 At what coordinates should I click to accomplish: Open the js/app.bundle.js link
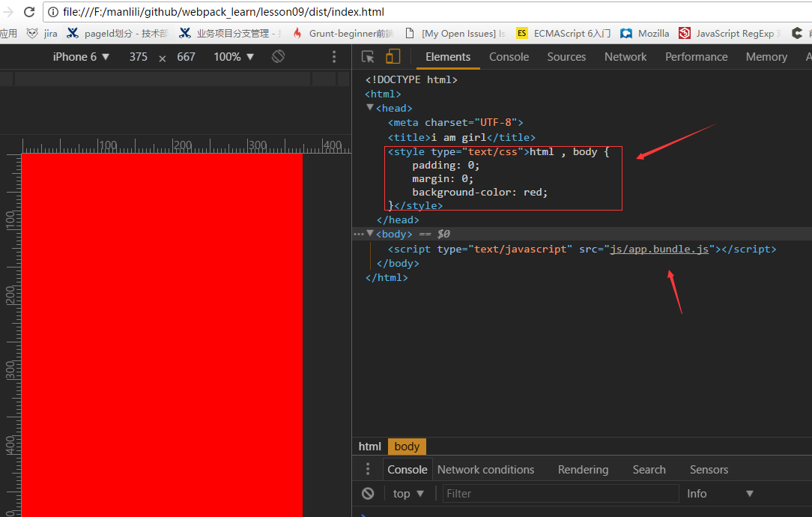pyautogui.click(x=659, y=250)
